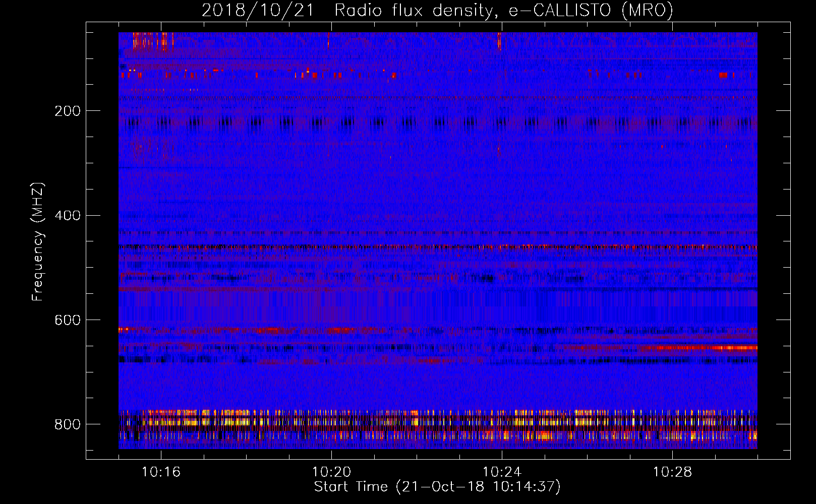Click the 10:16 time tick label
Image resolution: width=816 pixels, height=504 pixels.
(x=161, y=472)
